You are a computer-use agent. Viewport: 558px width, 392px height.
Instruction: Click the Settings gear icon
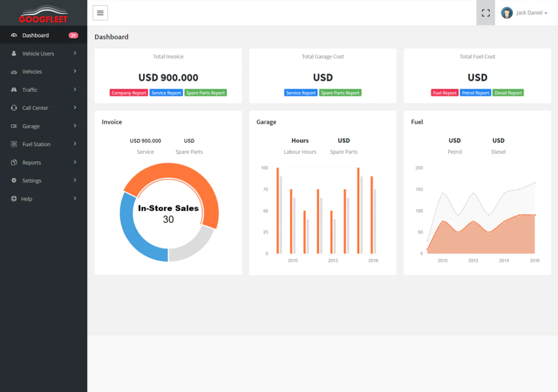[x=14, y=181]
